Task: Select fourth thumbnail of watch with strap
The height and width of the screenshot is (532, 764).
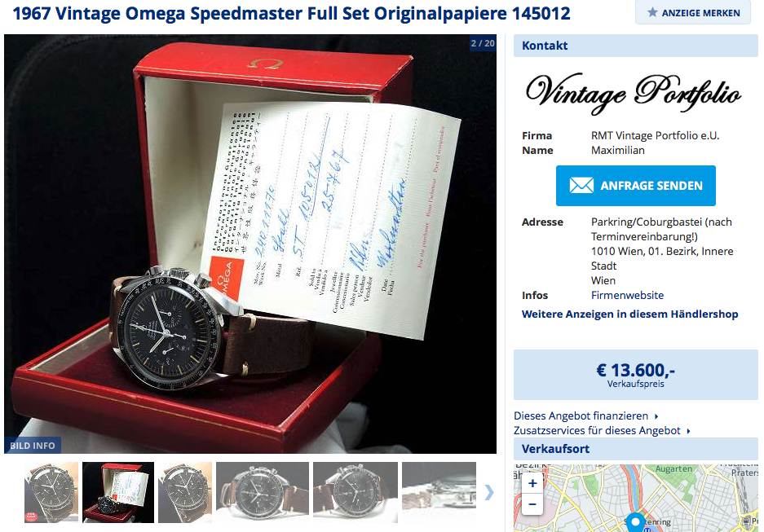Action: (262, 493)
